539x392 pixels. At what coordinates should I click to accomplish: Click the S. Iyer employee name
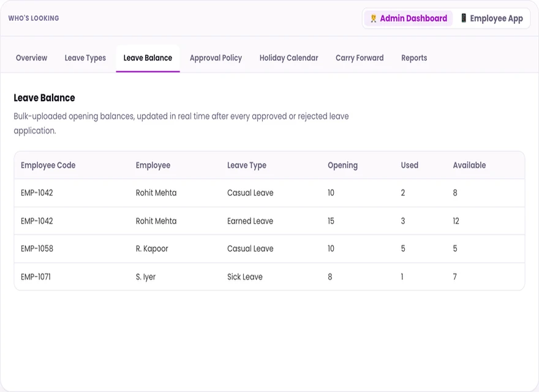[145, 277]
